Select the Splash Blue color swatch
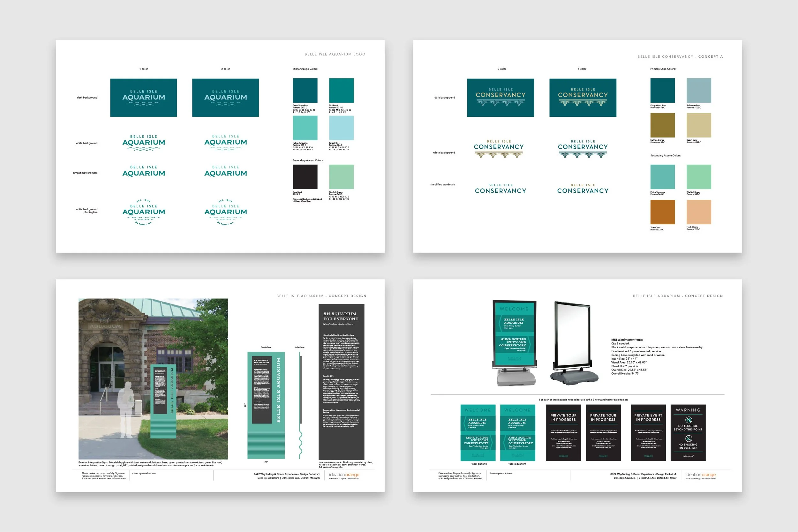 341,128
